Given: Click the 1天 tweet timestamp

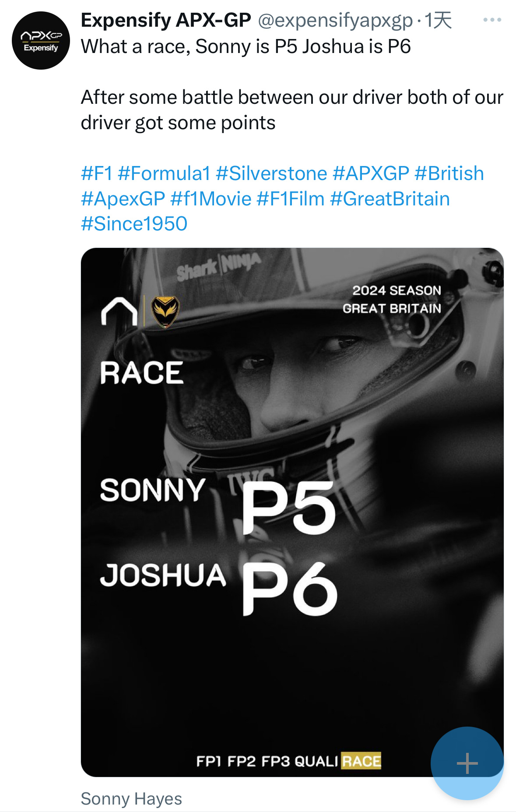Looking at the screenshot, I should point(438,21).
